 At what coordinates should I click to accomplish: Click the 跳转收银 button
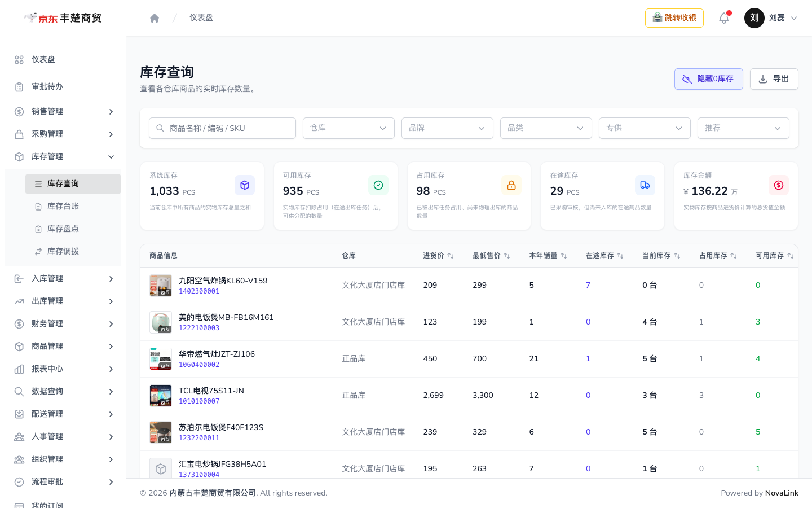coord(674,18)
